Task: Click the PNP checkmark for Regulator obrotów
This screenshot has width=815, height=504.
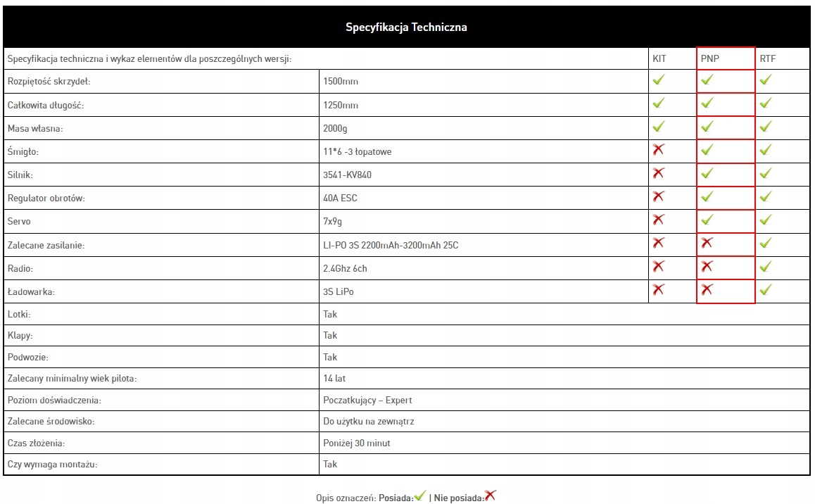Action: tap(707, 196)
